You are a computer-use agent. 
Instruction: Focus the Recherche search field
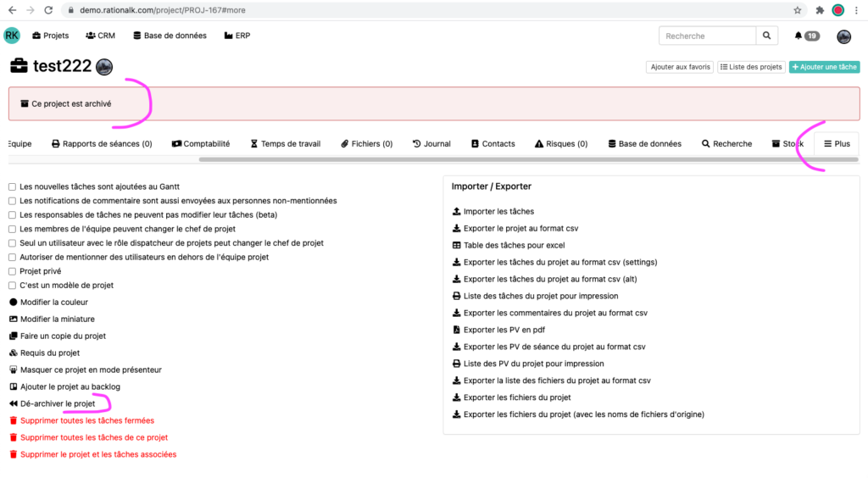coord(705,36)
